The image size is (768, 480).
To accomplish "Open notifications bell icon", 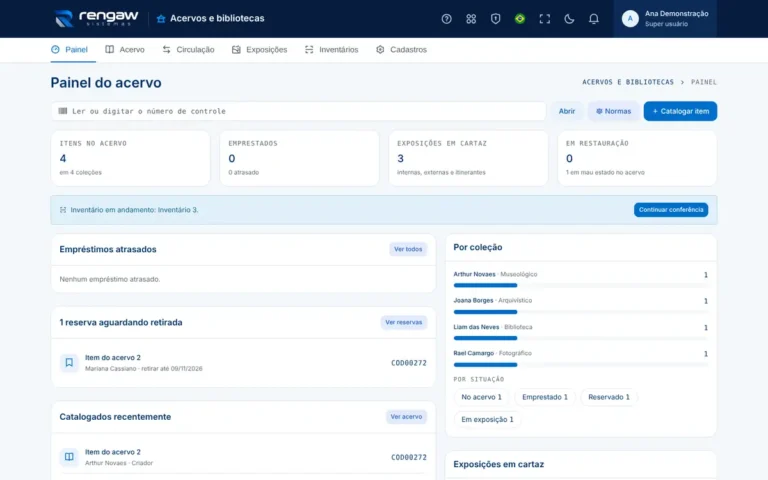I will [593, 19].
